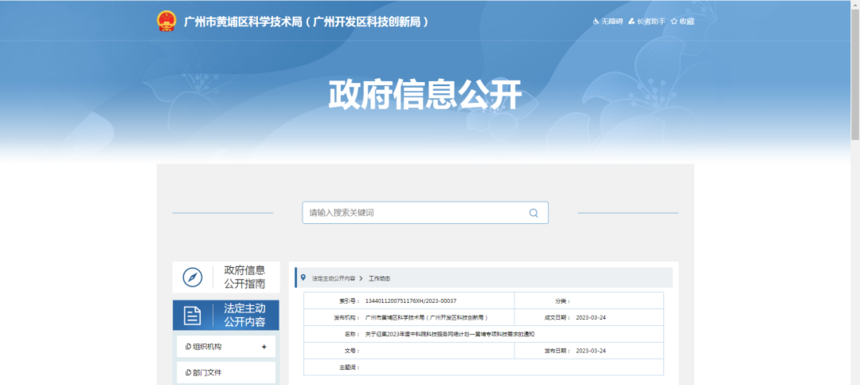
Task: Click the 政府信息公开 banner heading
Action: (425, 95)
